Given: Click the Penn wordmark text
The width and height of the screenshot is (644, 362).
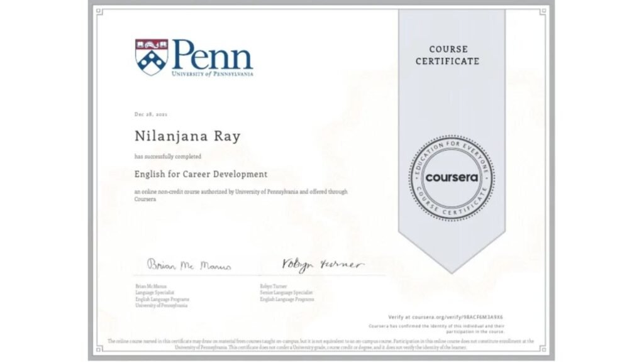Looking at the screenshot, I should pos(211,55).
